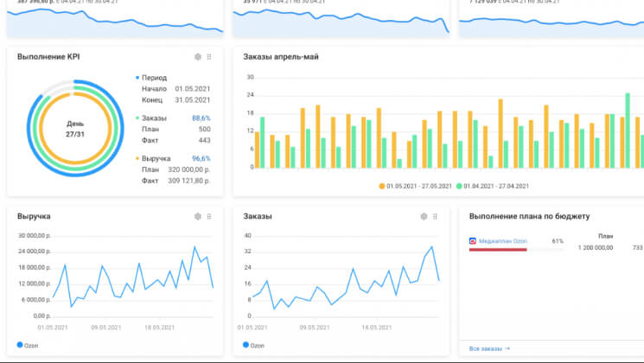Click the orange-dot Выручка label in KPI legend
The image size is (644, 363).
[x=156, y=158]
